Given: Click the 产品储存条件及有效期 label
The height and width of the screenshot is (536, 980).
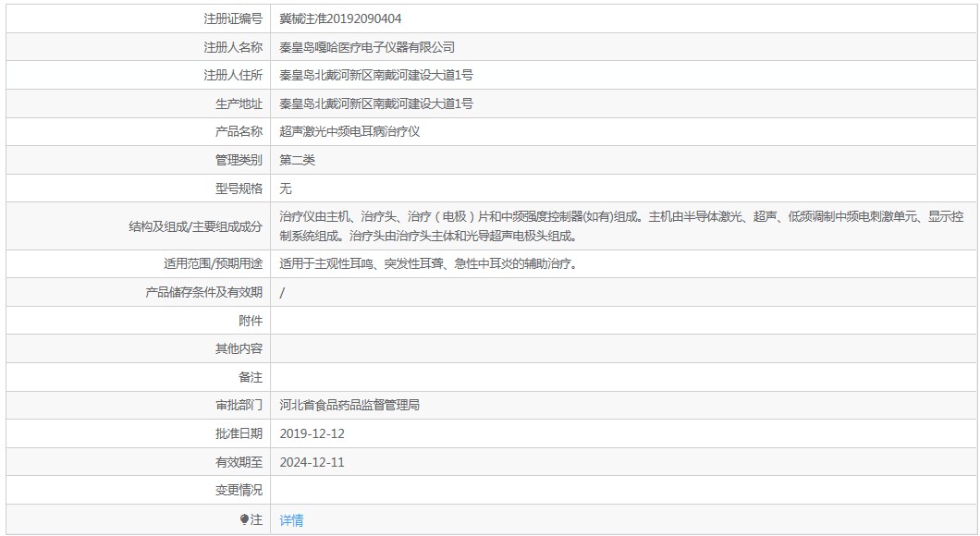Looking at the screenshot, I should (x=203, y=292).
